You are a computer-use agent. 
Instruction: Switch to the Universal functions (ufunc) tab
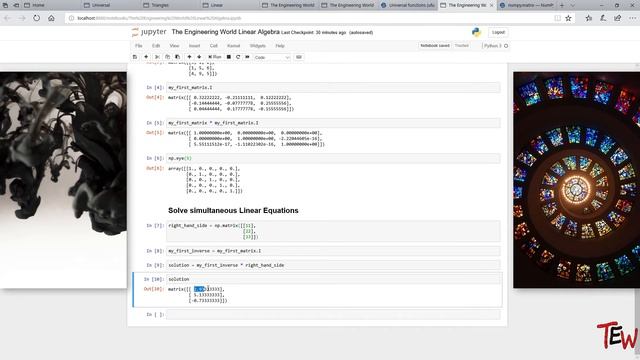click(407, 5)
